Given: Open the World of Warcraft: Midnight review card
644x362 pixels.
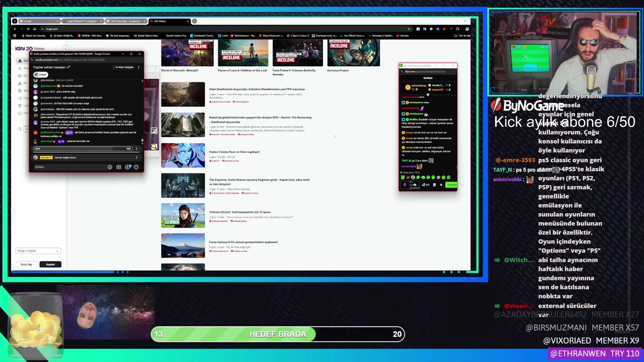Looking at the screenshot, I should (187, 56).
